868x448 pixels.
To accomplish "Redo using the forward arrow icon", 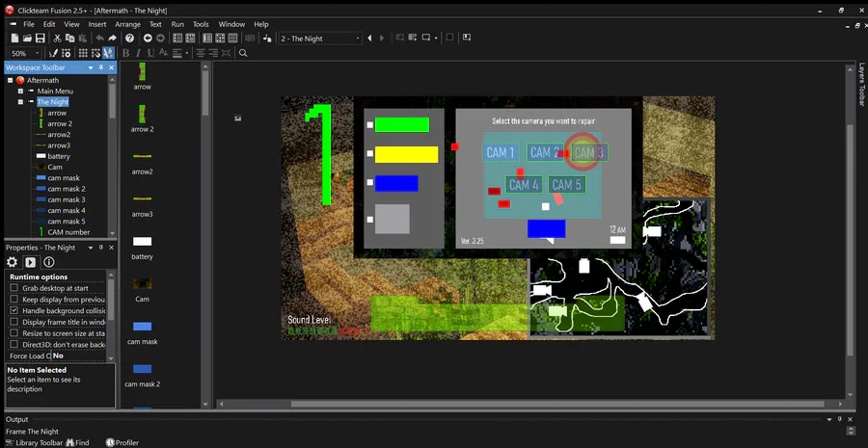I will (x=113, y=39).
